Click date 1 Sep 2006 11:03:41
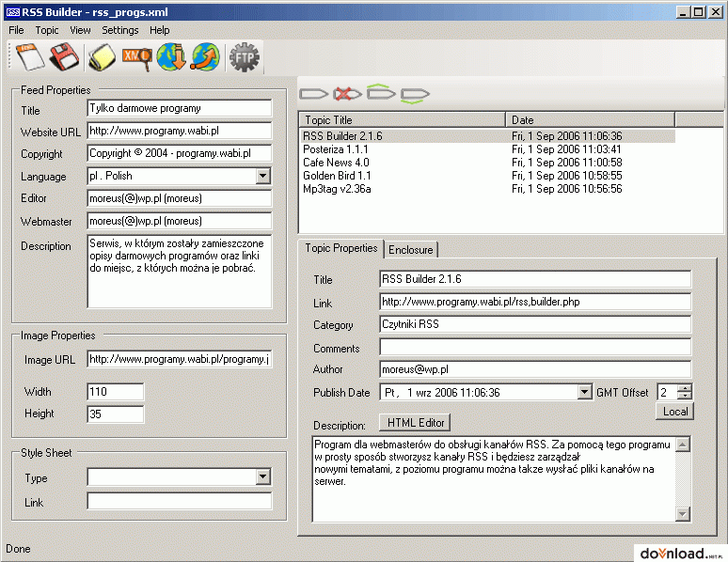This screenshot has width=728, height=562. tap(566, 149)
